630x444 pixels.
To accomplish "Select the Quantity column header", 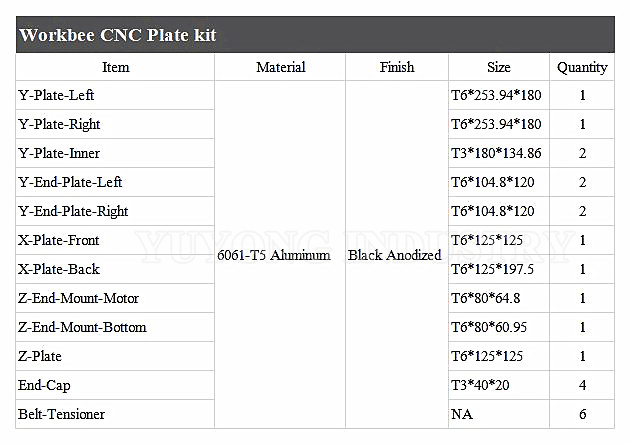I will [582, 67].
